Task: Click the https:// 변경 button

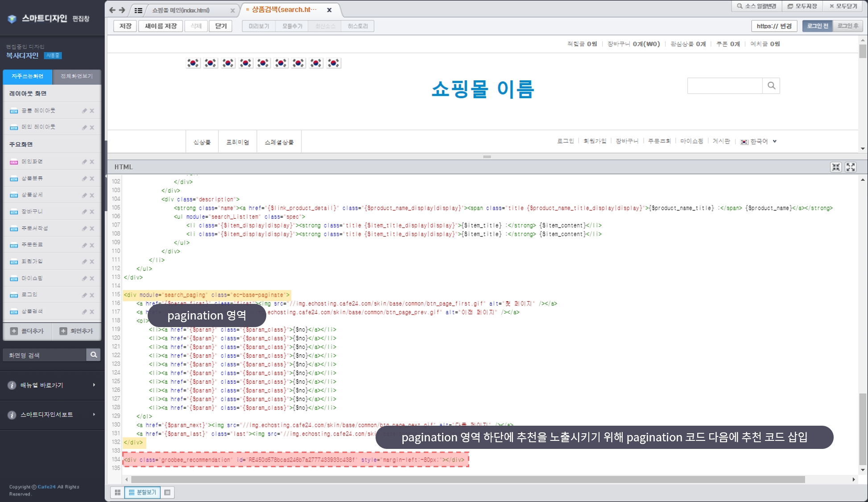Action: pyautogui.click(x=774, y=26)
